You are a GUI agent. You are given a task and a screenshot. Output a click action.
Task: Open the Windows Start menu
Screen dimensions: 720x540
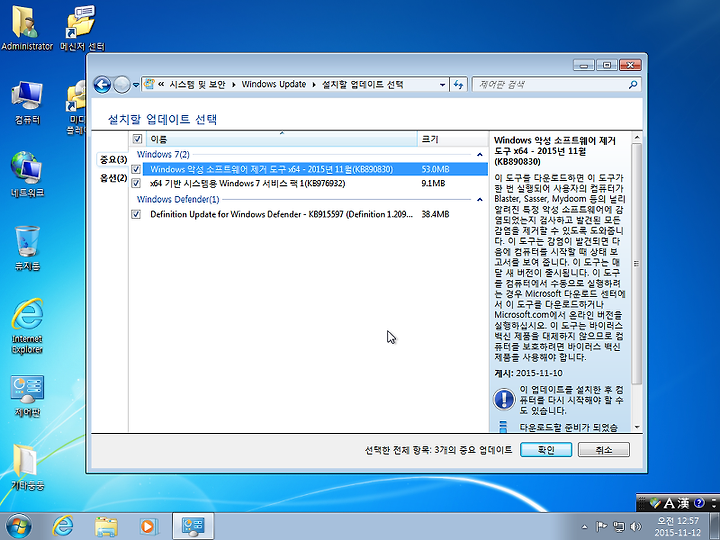pos(19,526)
